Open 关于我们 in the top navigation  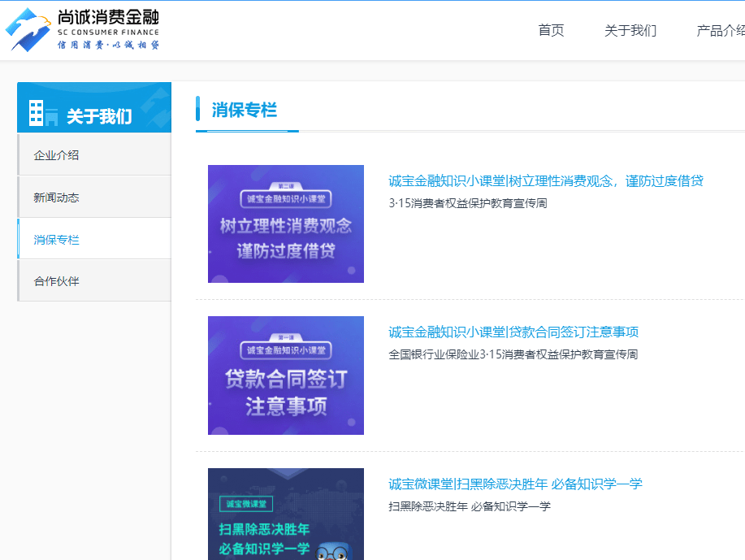click(630, 31)
